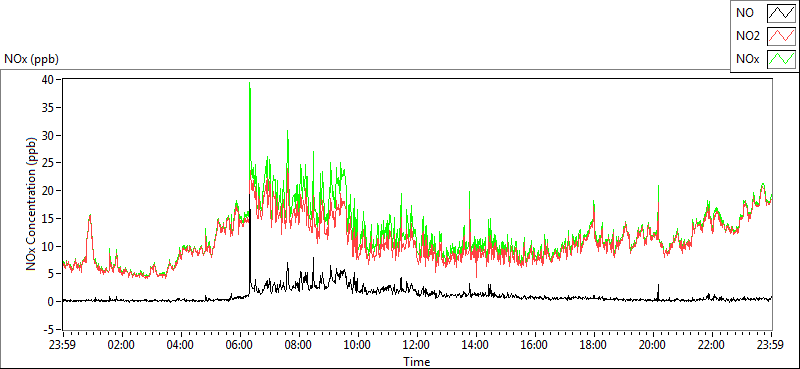The width and height of the screenshot is (800, 369).
Task: Click the 22:00 time axis label
Action: pos(712,344)
